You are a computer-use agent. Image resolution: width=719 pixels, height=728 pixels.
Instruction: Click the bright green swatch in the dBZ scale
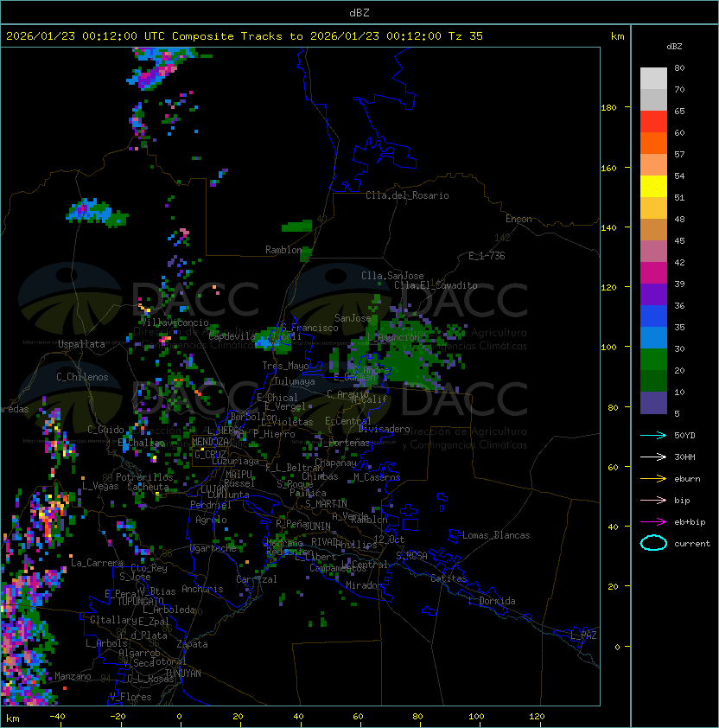pyautogui.click(x=653, y=360)
